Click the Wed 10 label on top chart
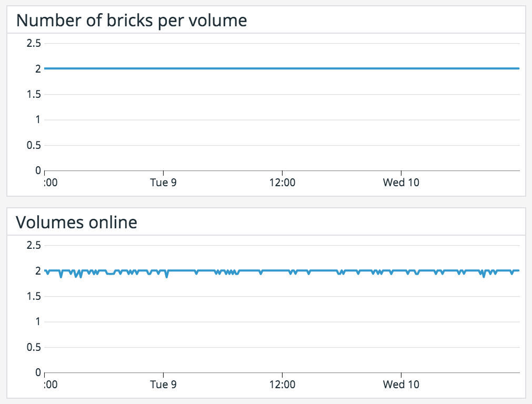This screenshot has width=532, height=404. click(x=401, y=183)
